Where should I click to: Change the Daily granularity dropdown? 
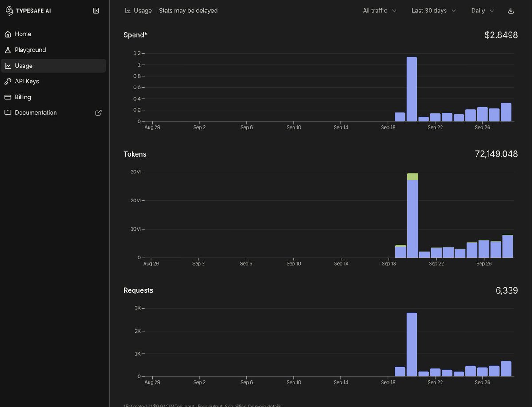click(x=482, y=11)
